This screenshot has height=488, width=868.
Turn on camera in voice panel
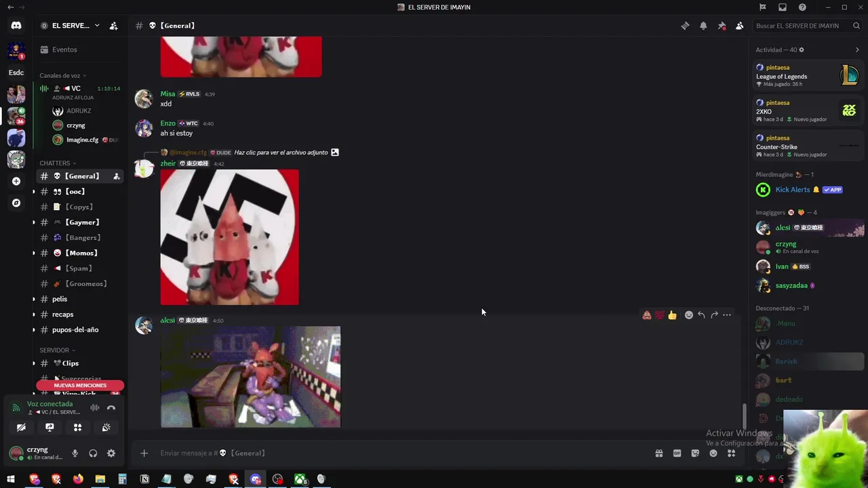(21, 428)
